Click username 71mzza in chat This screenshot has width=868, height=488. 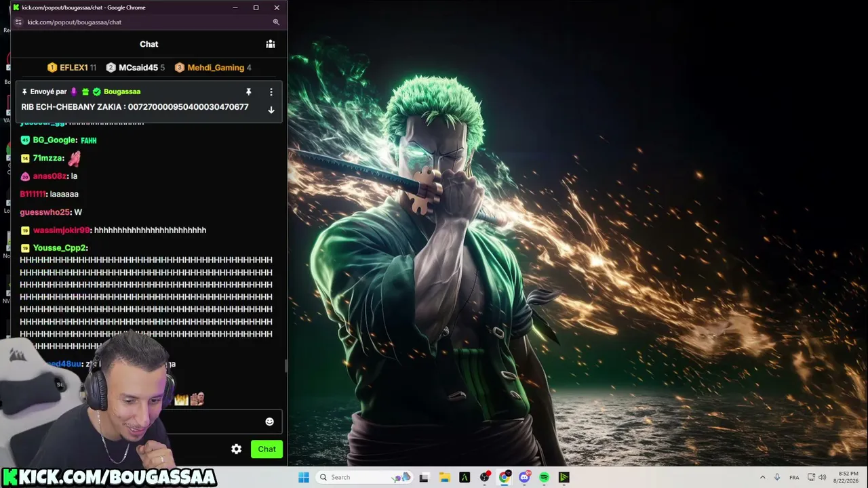pyautogui.click(x=47, y=158)
